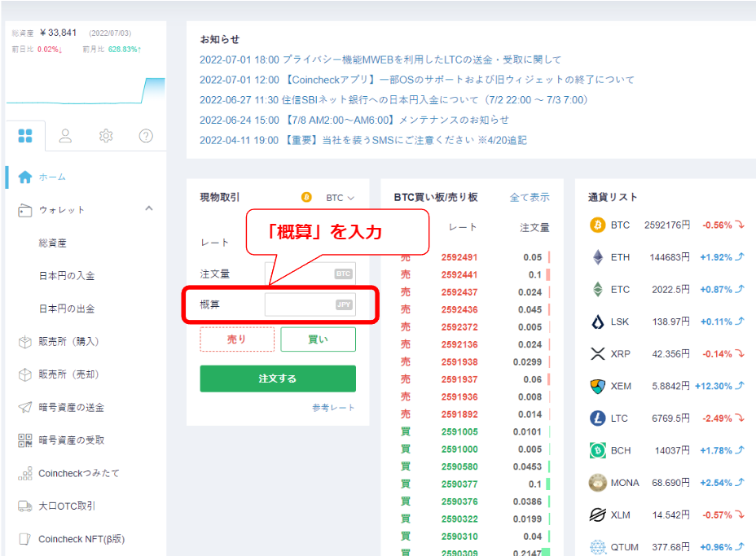
Task: Select MONA icon in 通貨リスト
Action: click(598, 483)
